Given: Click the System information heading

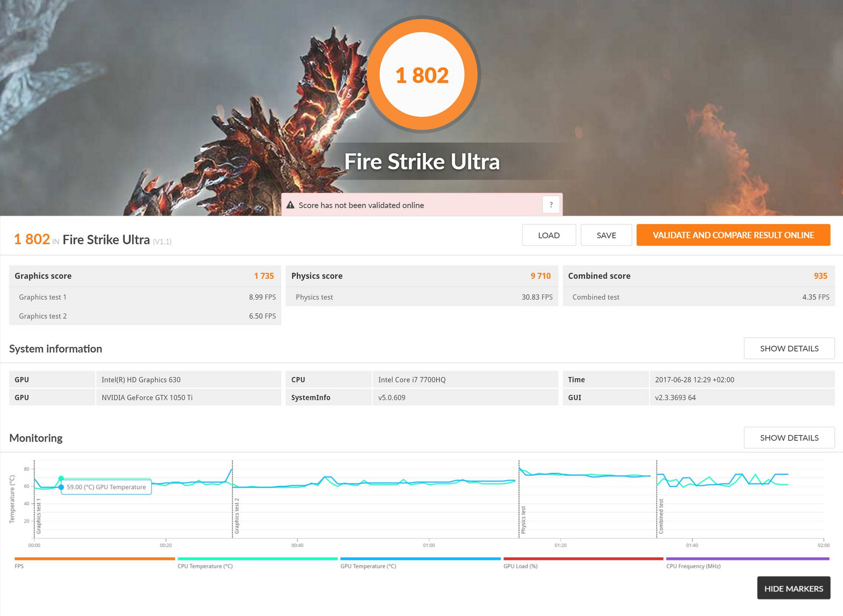Looking at the screenshot, I should pos(55,349).
